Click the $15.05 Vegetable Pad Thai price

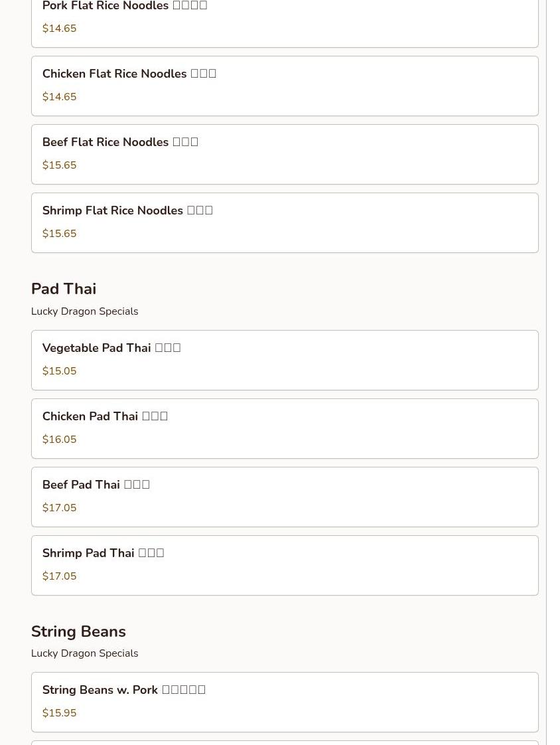point(59,371)
